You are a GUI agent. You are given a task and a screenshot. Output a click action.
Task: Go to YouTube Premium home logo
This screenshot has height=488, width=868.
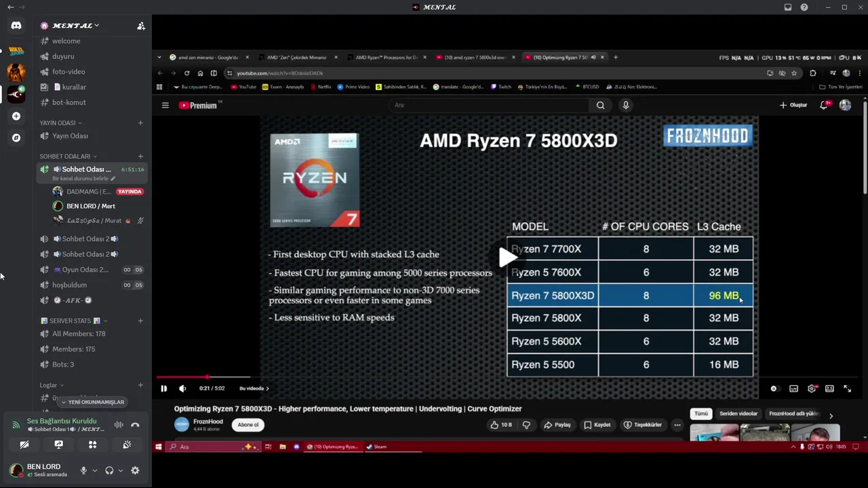coord(198,105)
